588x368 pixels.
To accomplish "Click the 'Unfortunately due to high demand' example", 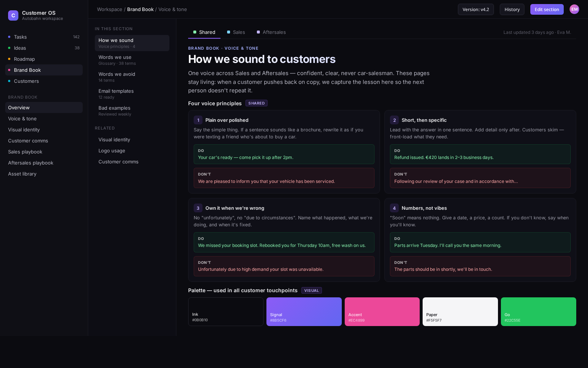I will [284, 266].
